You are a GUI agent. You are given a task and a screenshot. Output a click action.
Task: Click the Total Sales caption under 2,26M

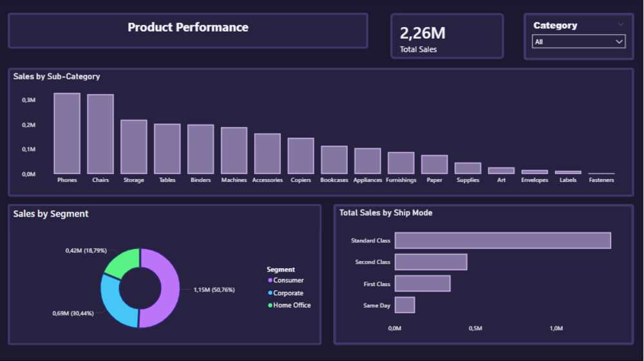[418, 50]
